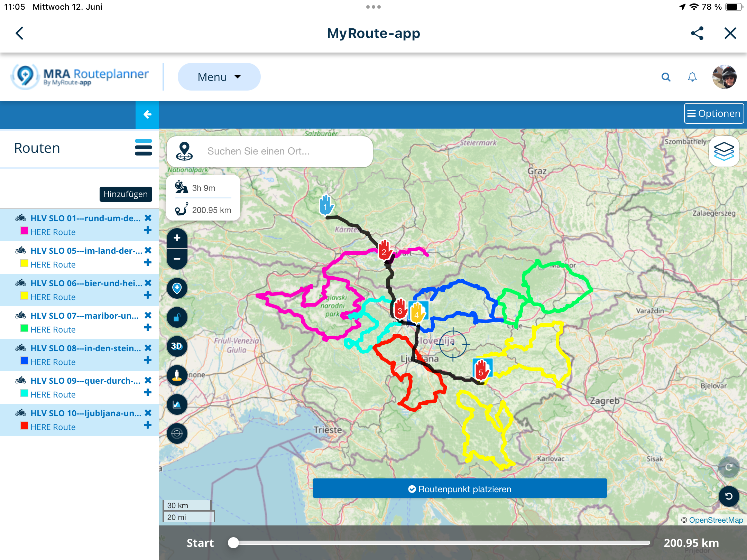The height and width of the screenshot is (560, 747).
Task: Go back with the top-left chevron
Action: pos(20,33)
